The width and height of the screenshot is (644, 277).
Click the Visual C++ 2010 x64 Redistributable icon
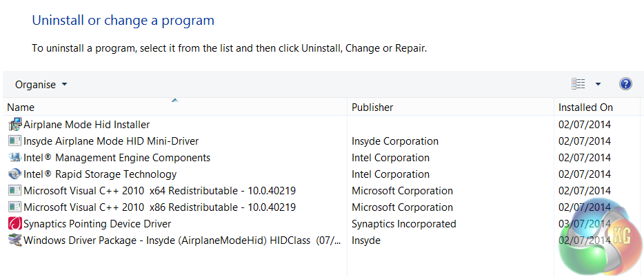[x=14, y=191]
